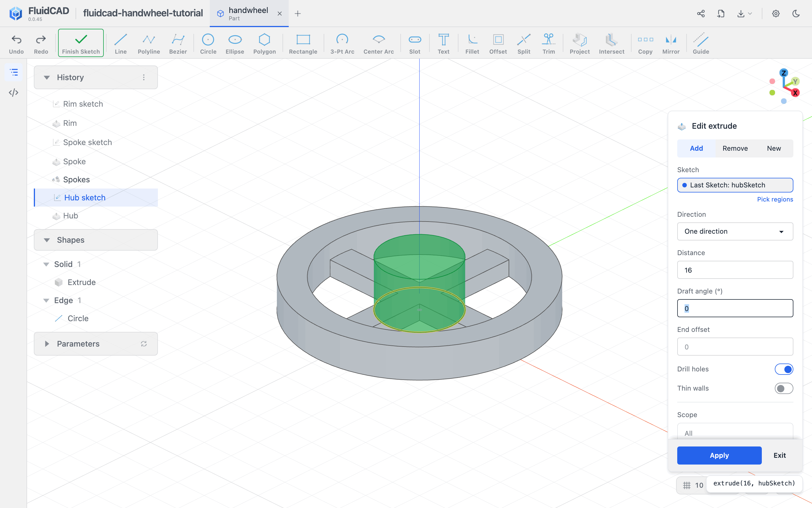Click the Pick regions link
The height and width of the screenshot is (508, 812).
coord(775,199)
